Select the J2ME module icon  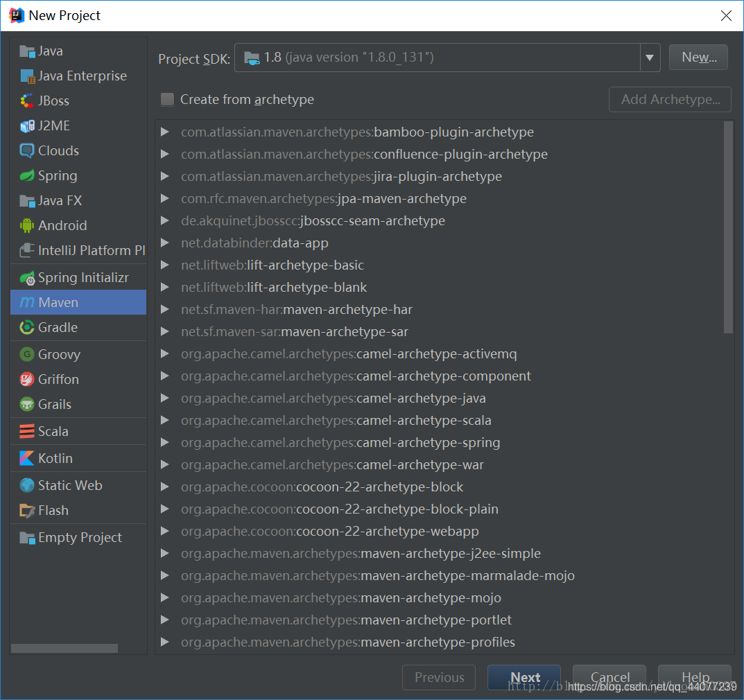pyautogui.click(x=27, y=126)
